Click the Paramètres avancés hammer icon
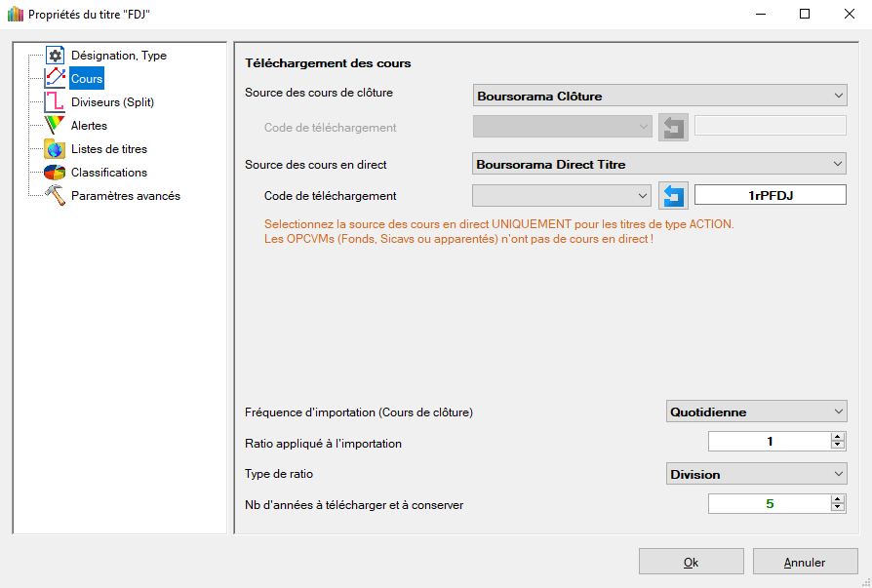Viewport: 872px width, 588px height. pos(56,196)
